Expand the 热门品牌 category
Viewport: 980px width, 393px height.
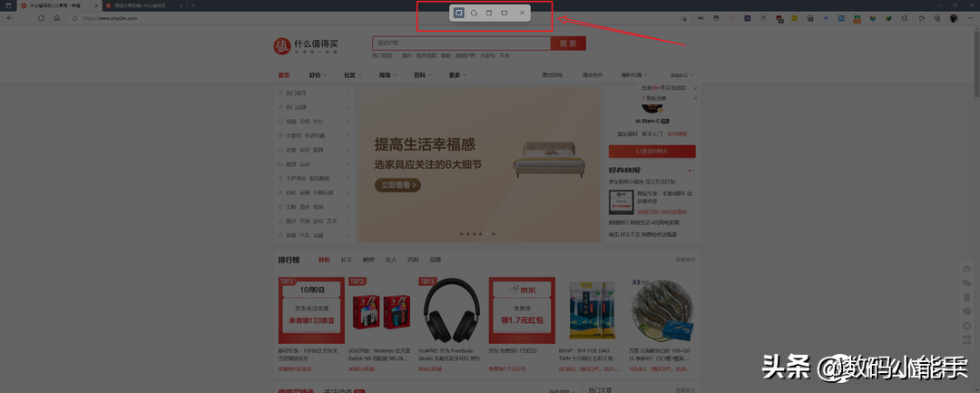(314, 107)
